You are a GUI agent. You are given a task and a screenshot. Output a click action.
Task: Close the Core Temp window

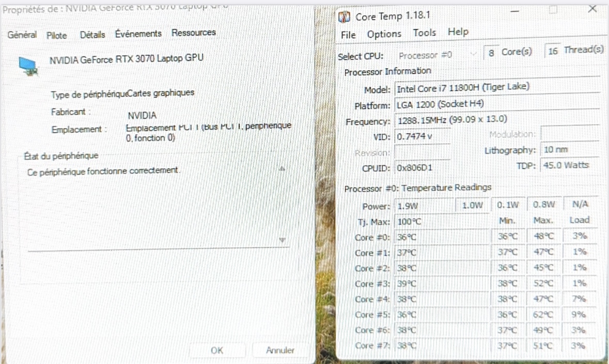592,9
